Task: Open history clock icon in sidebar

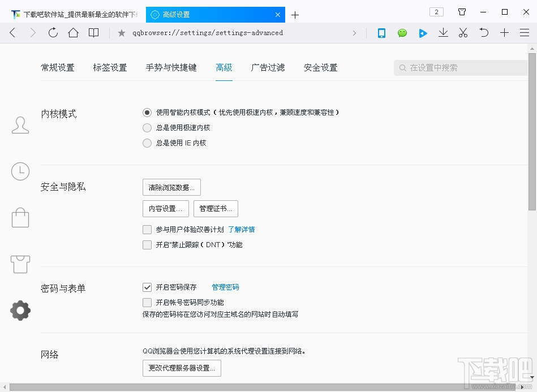Action: pyautogui.click(x=20, y=171)
